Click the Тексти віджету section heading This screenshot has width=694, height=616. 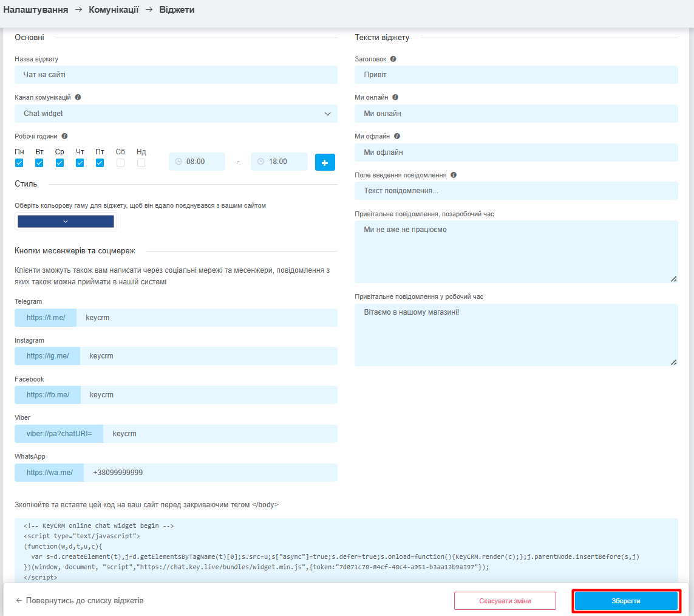pyautogui.click(x=382, y=38)
